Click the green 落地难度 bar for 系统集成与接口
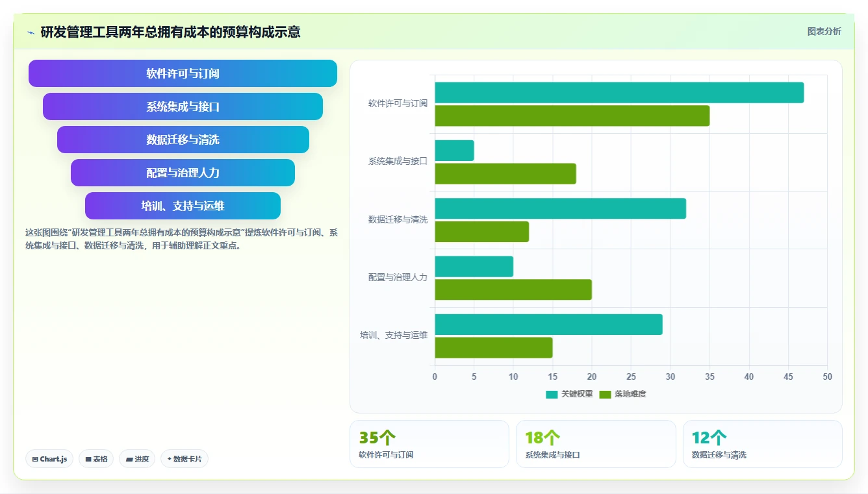Viewport: 868px width, 494px height. (x=505, y=174)
